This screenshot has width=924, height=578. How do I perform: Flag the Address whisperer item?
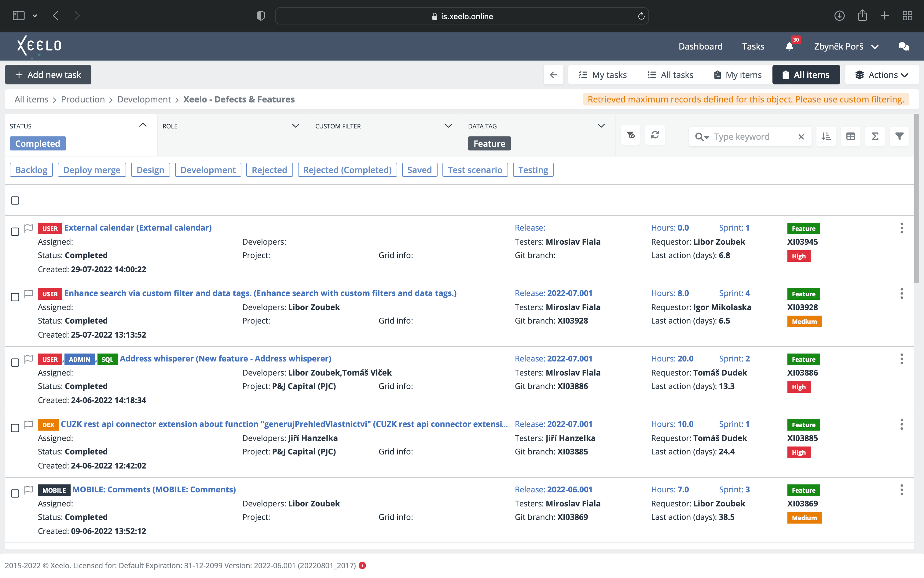tap(29, 359)
